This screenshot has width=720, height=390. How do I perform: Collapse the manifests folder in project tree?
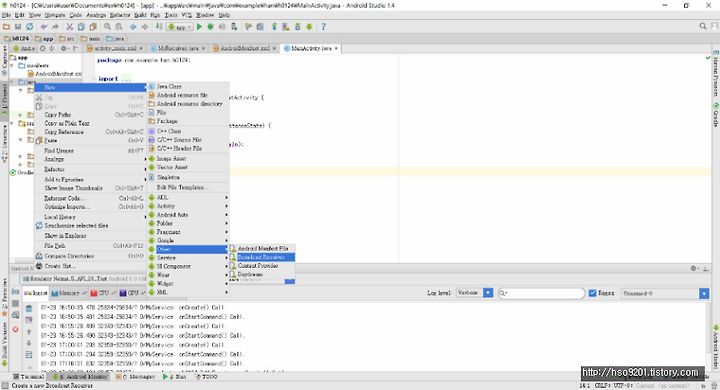[12, 66]
